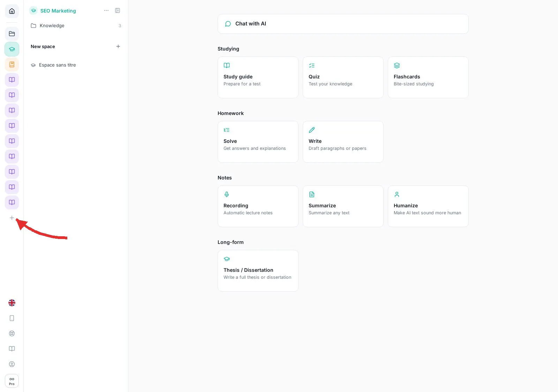Screen dimensions: 558x392
Task: Open the folder library icon in the sidebar
Action: point(12,34)
